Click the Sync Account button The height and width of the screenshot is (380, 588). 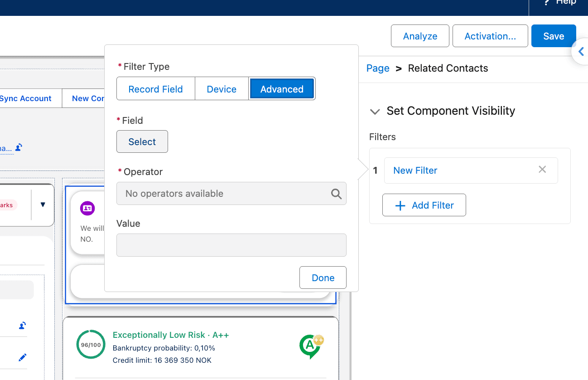(x=26, y=98)
